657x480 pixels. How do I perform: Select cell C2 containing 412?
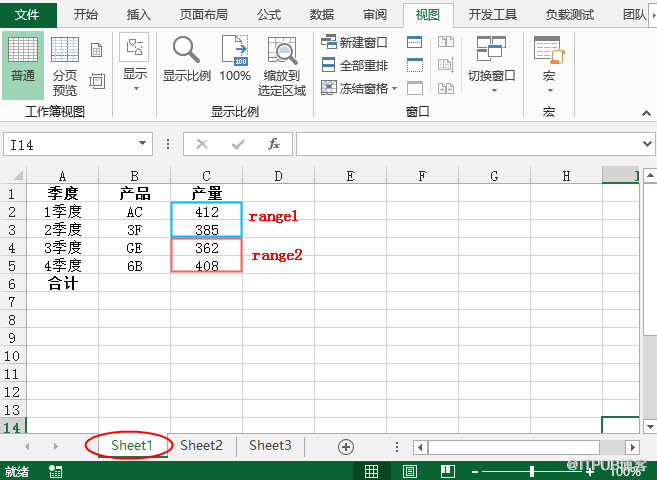point(206,212)
